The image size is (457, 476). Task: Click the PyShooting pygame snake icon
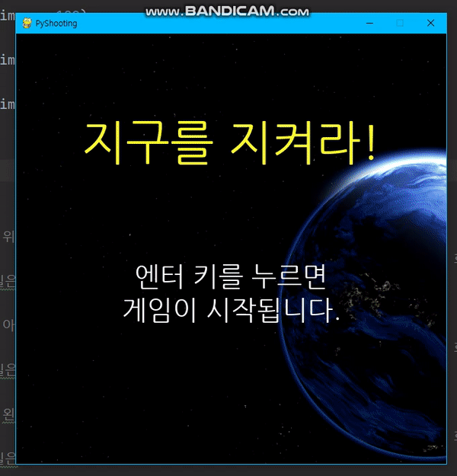pos(27,23)
